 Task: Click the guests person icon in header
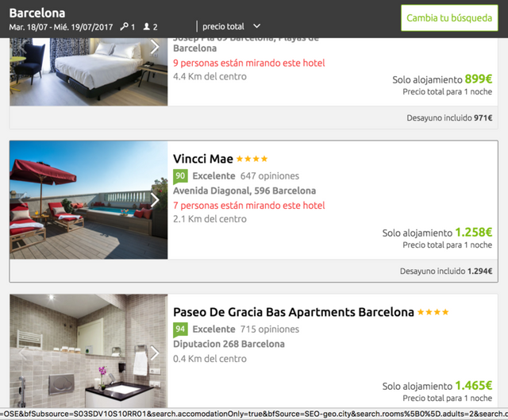(147, 26)
